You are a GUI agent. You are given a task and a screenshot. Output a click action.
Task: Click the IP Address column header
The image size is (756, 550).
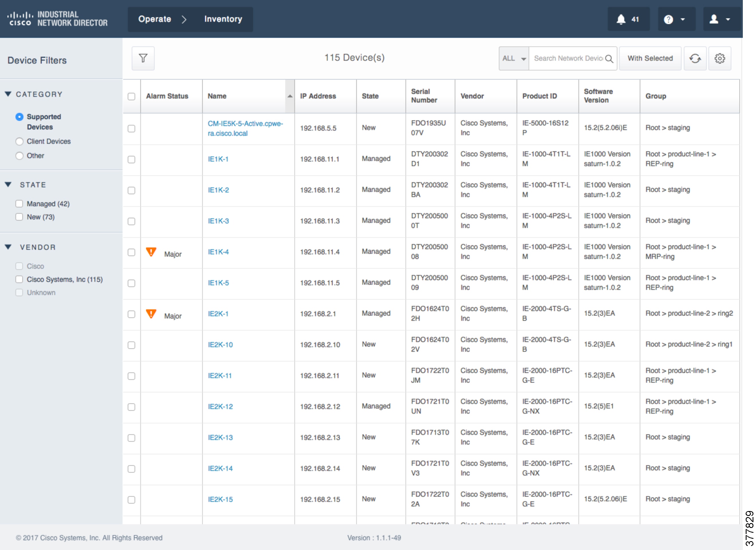(318, 96)
